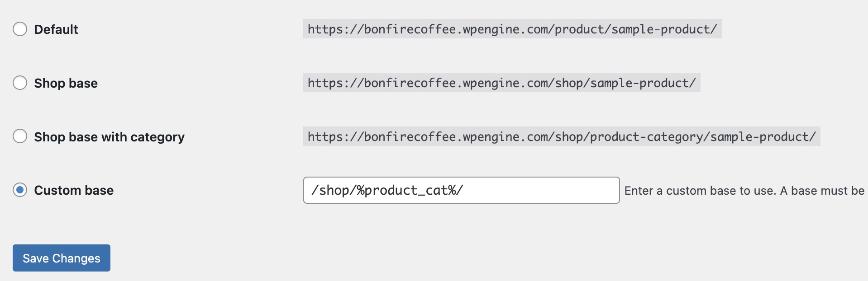Click the bold Default label text
The width and height of the screenshot is (868, 281).
coord(56,29)
